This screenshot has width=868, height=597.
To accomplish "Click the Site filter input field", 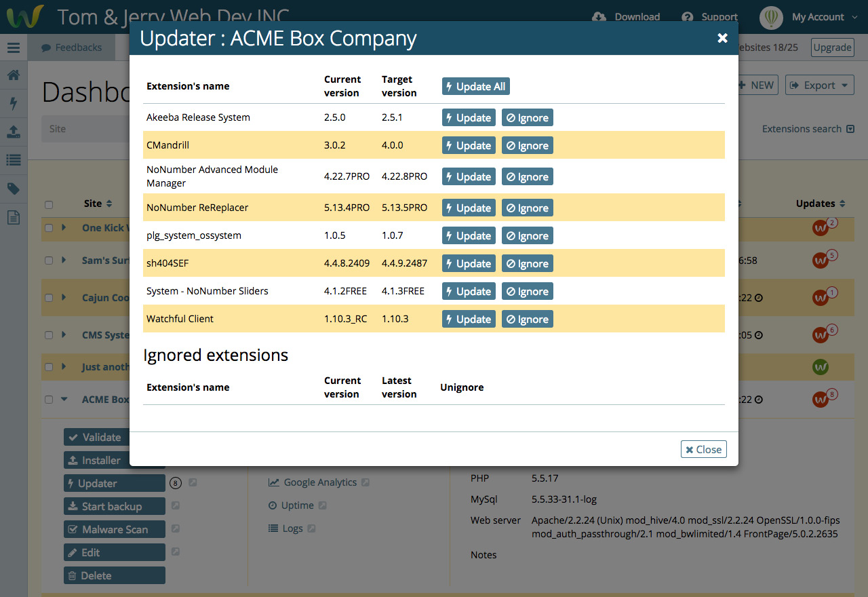I will [x=87, y=129].
